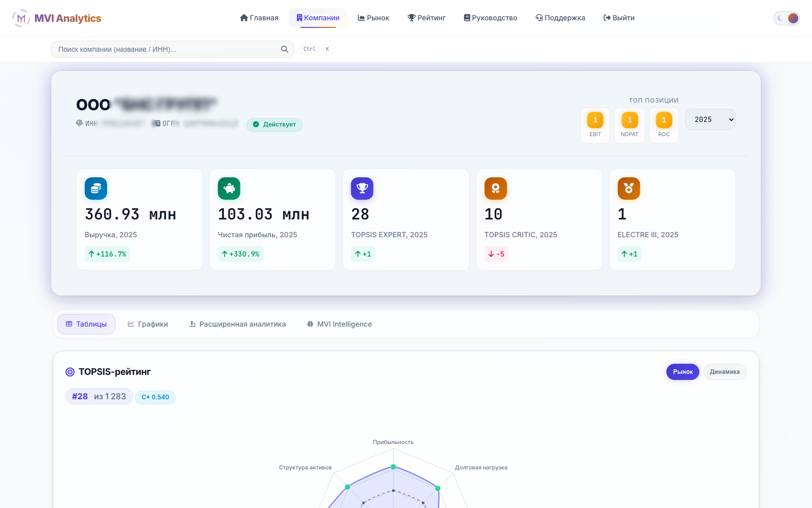Open the Рейтинг page
812x508 pixels.
pos(427,18)
